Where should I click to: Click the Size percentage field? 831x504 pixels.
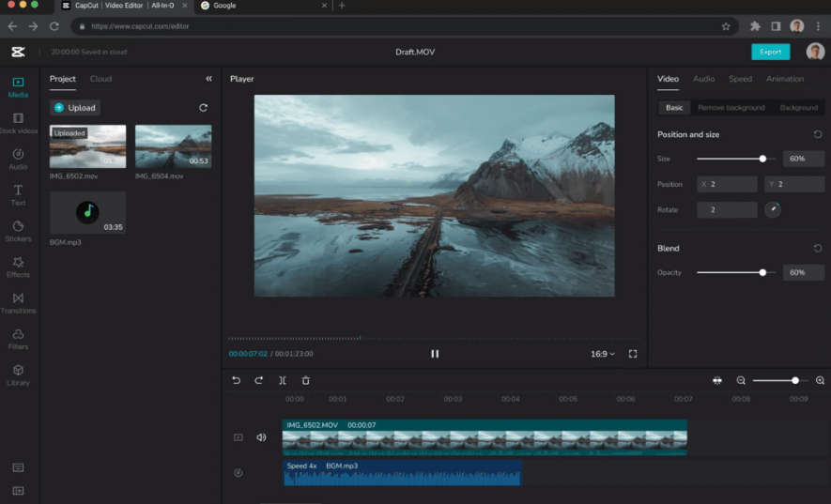coord(804,159)
